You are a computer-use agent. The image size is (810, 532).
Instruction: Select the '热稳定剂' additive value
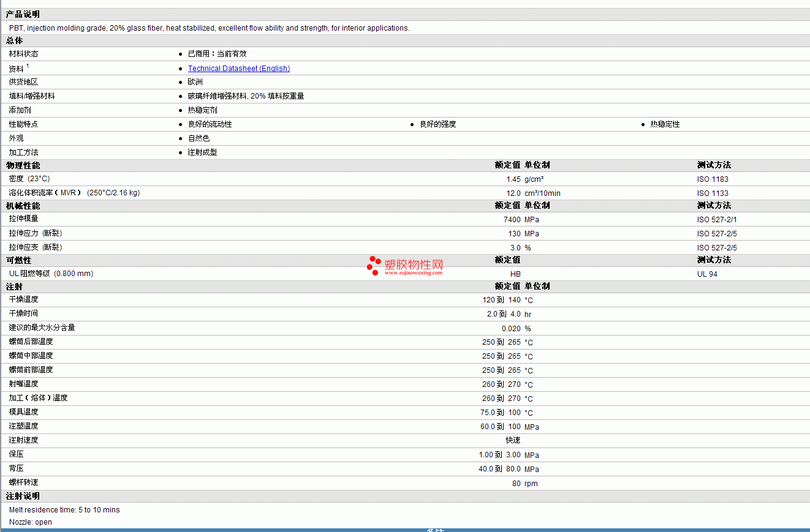(203, 110)
